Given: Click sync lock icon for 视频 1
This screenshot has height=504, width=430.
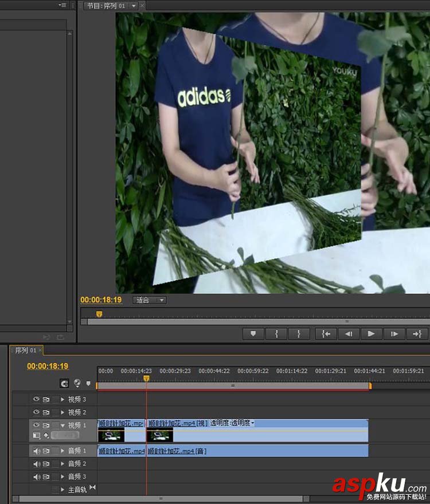Looking at the screenshot, I should [x=46, y=425].
